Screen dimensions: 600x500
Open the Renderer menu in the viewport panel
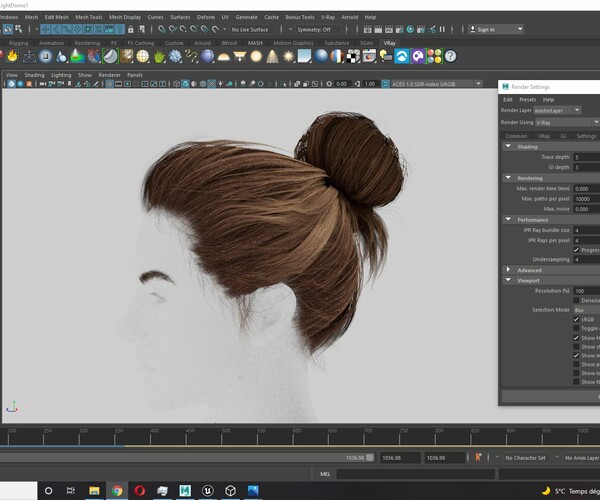[x=109, y=75]
